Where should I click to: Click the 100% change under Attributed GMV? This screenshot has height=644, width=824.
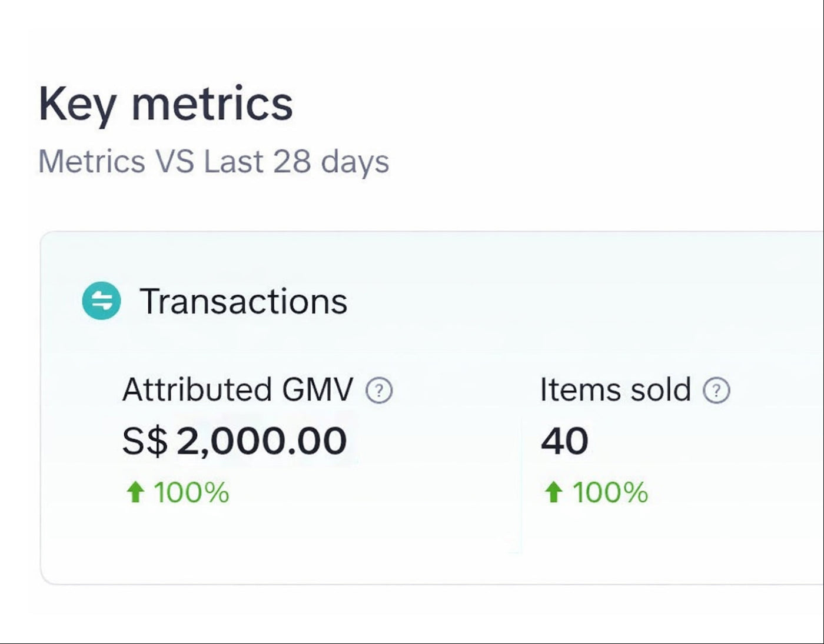pos(191,492)
